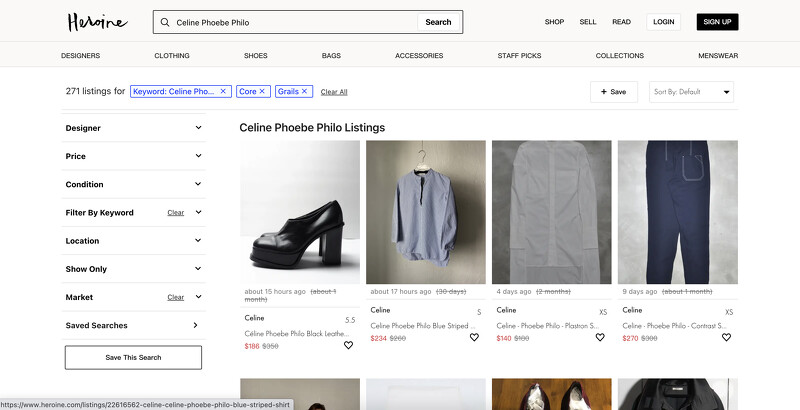Click the search magnifier icon
The image size is (800, 410).
(x=165, y=22)
